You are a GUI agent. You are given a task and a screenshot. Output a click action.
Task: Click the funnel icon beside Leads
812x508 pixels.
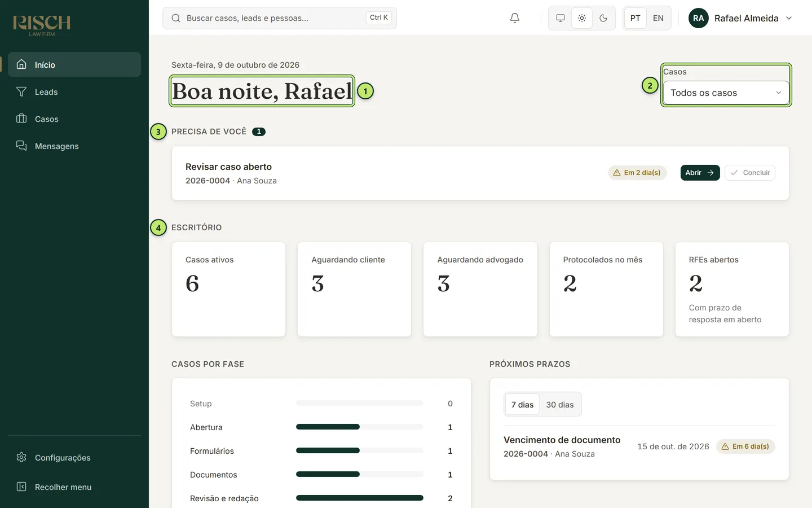tap(21, 91)
